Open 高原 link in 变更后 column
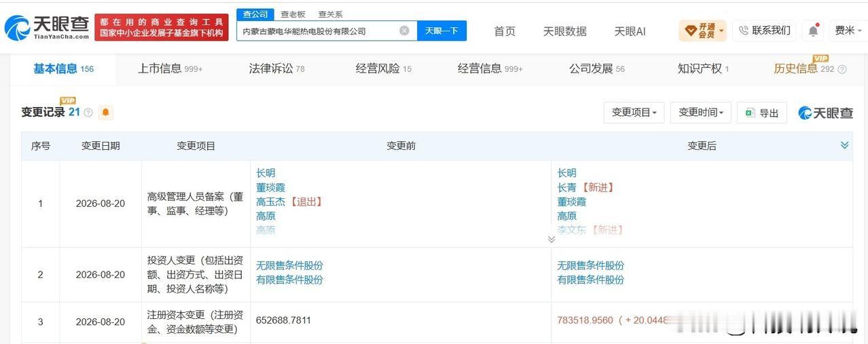This screenshot has width=868, height=344. pyautogui.click(x=567, y=216)
